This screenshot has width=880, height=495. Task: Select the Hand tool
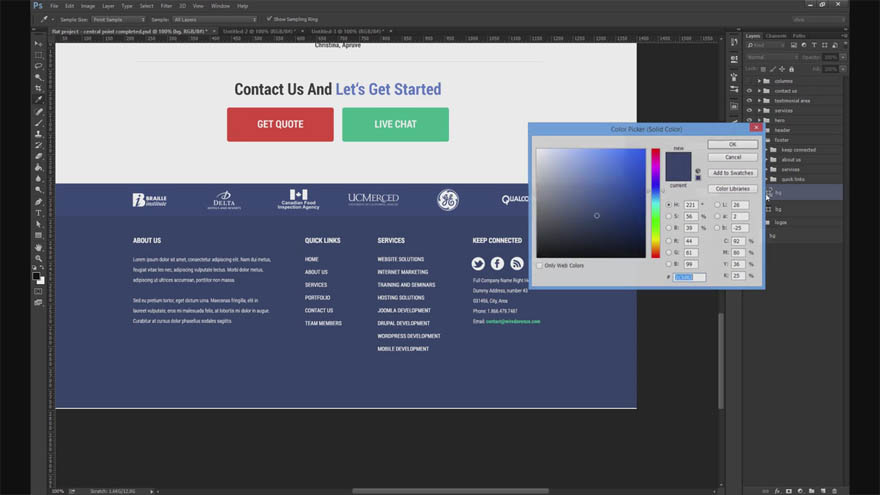(x=38, y=248)
